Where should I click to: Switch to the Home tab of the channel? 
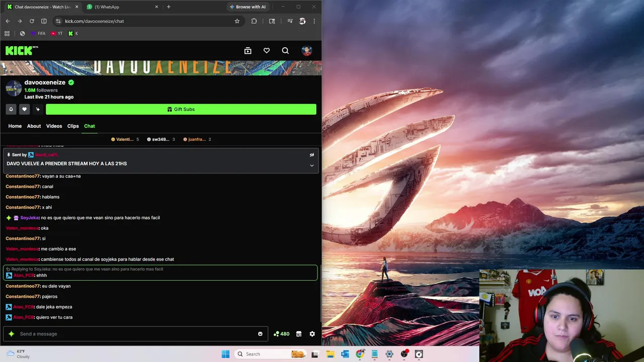point(15,126)
